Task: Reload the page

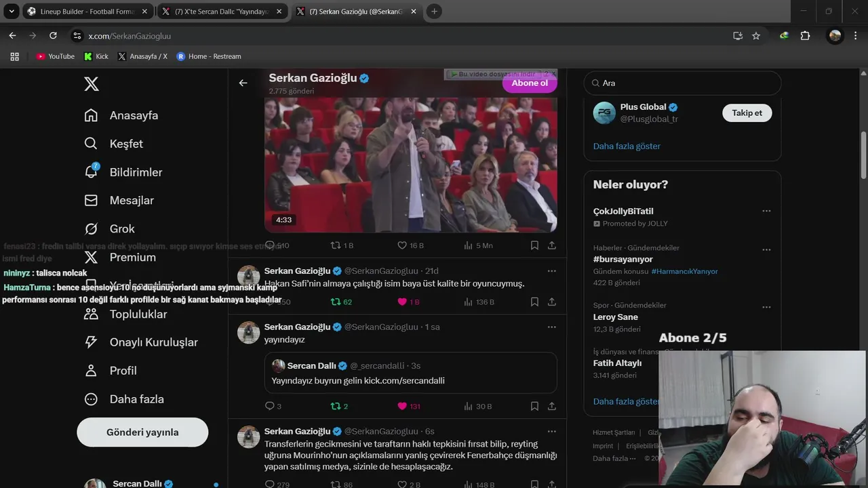Action: pos(53,36)
